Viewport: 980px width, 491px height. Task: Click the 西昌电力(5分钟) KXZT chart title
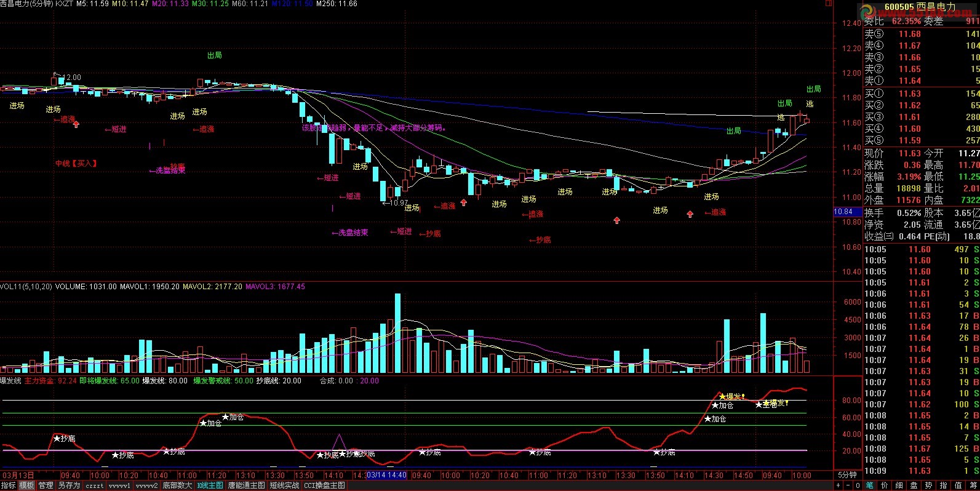pos(37,4)
